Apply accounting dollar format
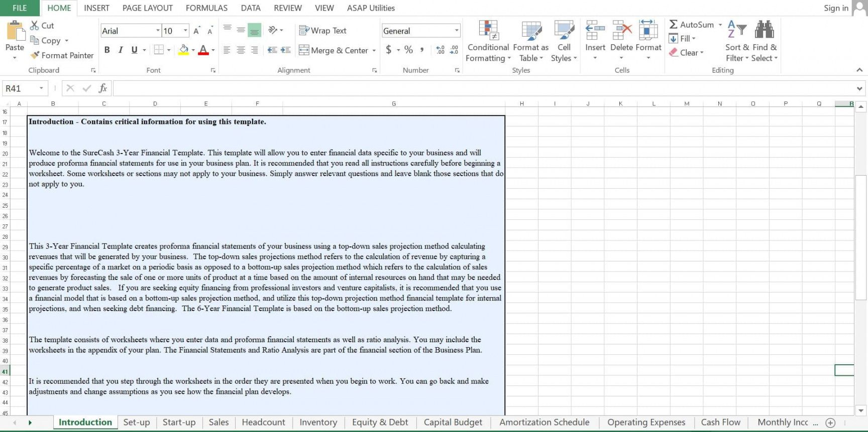 pyautogui.click(x=388, y=50)
